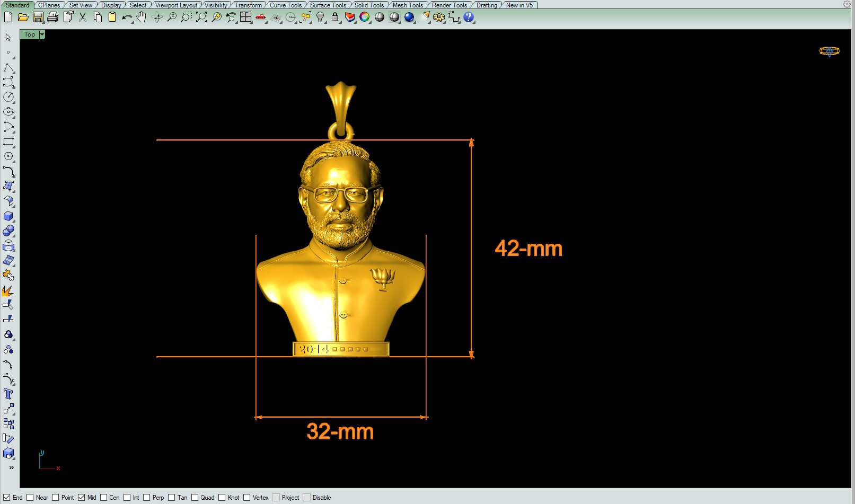Screen dimensions: 855x504
Task: Click the Dimension tool icon
Action: pyautogui.click(x=454, y=17)
